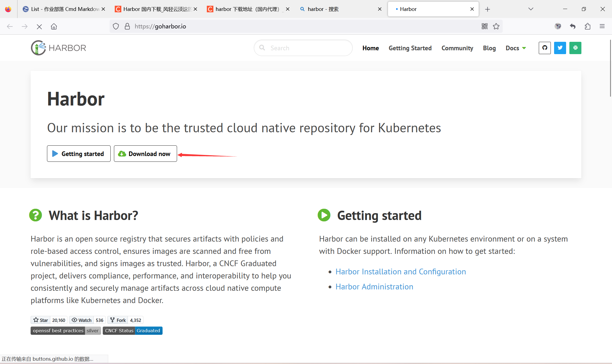
Task: Open the QR code generator icon
Action: tap(485, 26)
